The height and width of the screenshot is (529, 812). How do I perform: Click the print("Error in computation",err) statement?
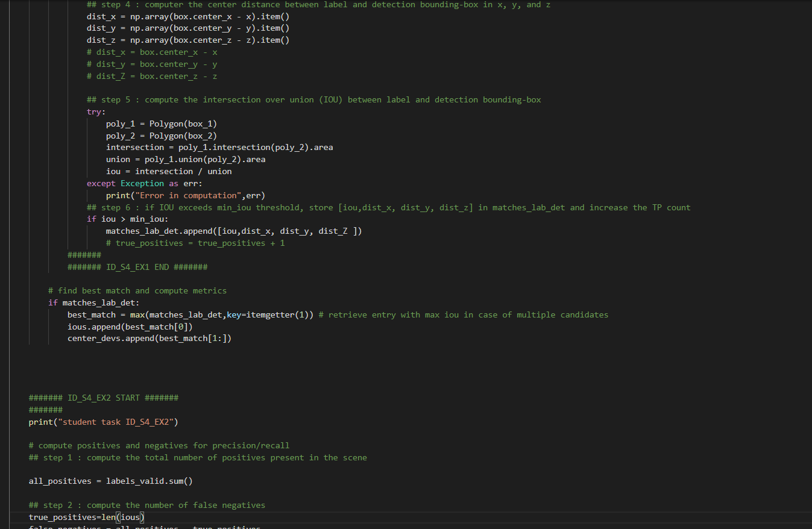186,196
